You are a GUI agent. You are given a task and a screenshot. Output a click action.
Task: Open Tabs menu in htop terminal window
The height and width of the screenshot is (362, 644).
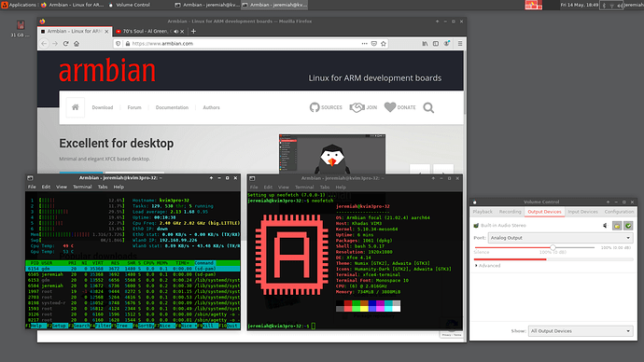[x=103, y=187]
